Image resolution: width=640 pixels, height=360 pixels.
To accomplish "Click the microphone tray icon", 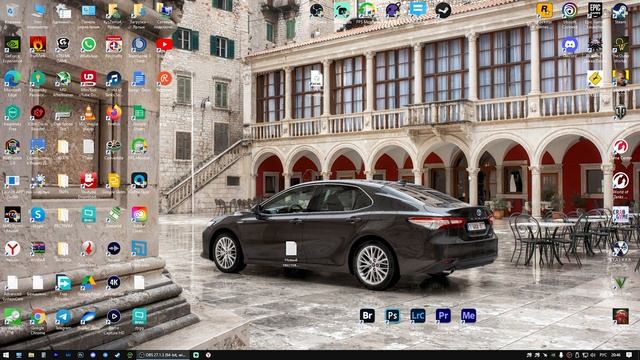I will 561,355.
